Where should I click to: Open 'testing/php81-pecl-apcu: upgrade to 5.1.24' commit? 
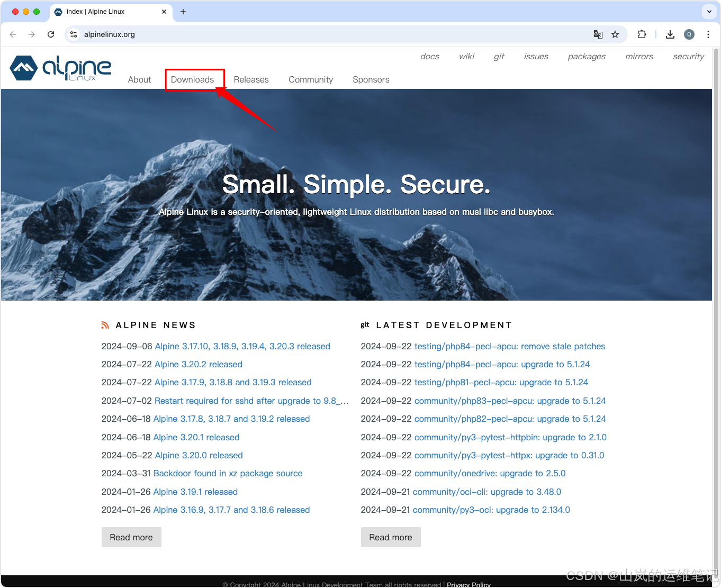click(x=501, y=382)
